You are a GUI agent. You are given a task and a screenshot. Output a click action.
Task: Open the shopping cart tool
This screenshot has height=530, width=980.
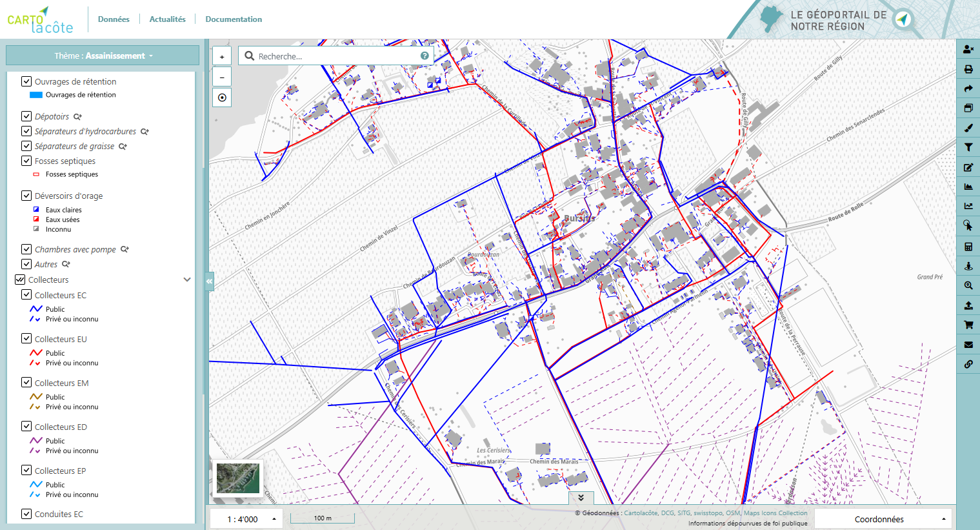968,325
